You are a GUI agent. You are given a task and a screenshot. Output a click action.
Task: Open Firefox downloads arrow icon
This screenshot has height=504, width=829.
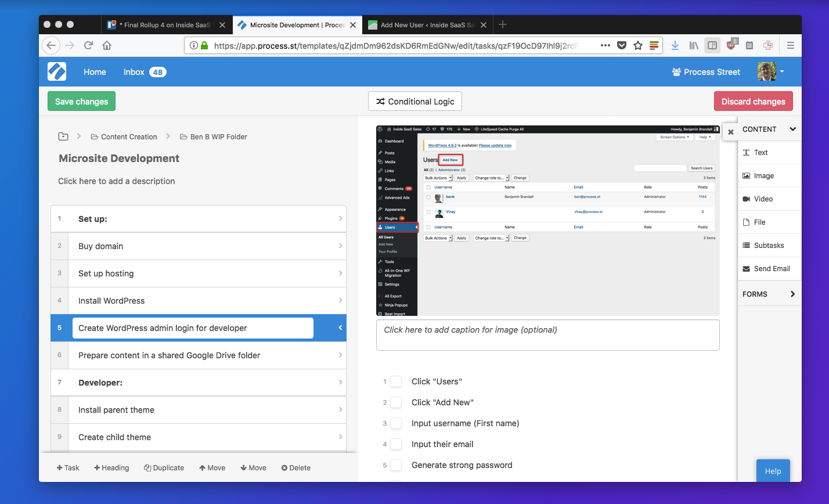675,45
